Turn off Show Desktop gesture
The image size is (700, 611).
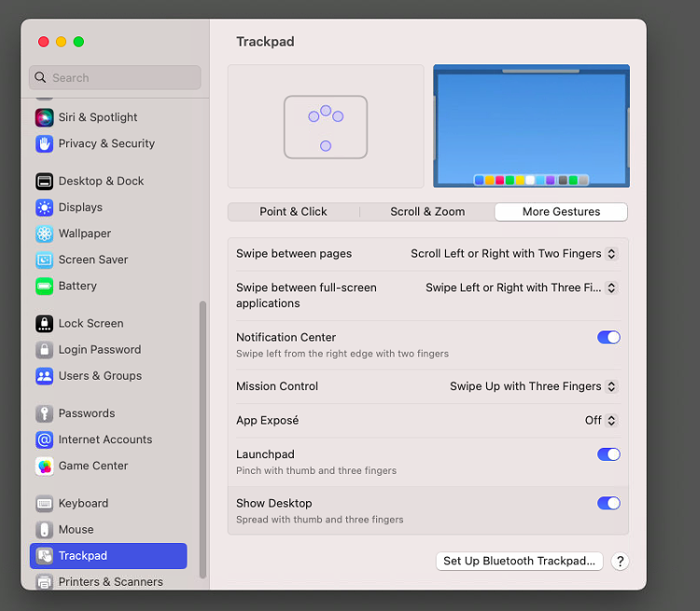click(609, 503)
